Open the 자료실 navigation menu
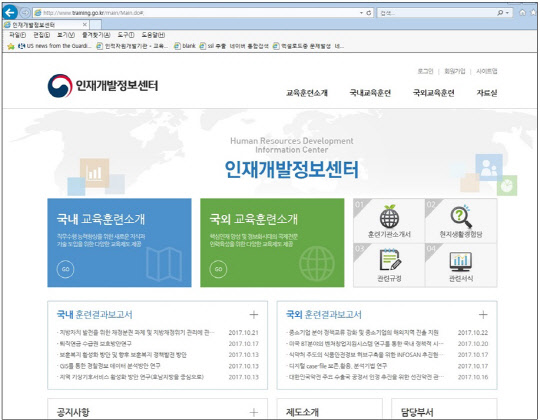540x420 pixels. [487, 93]
